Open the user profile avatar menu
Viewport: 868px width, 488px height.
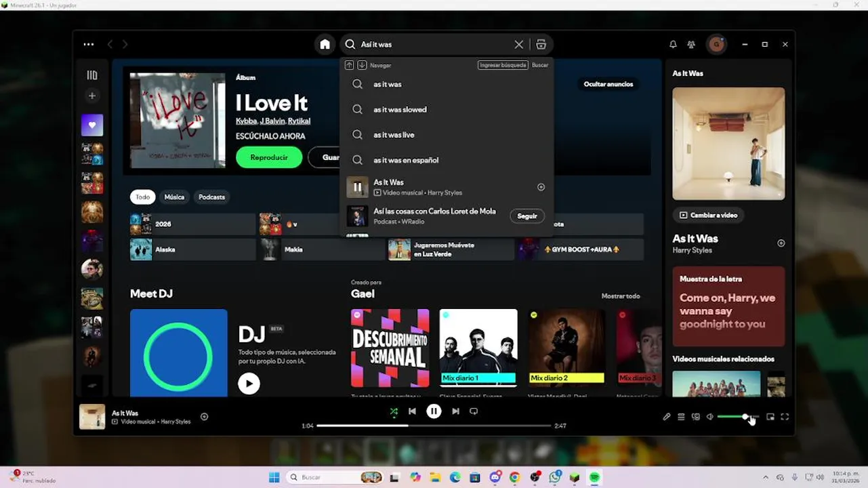[716, 44]
